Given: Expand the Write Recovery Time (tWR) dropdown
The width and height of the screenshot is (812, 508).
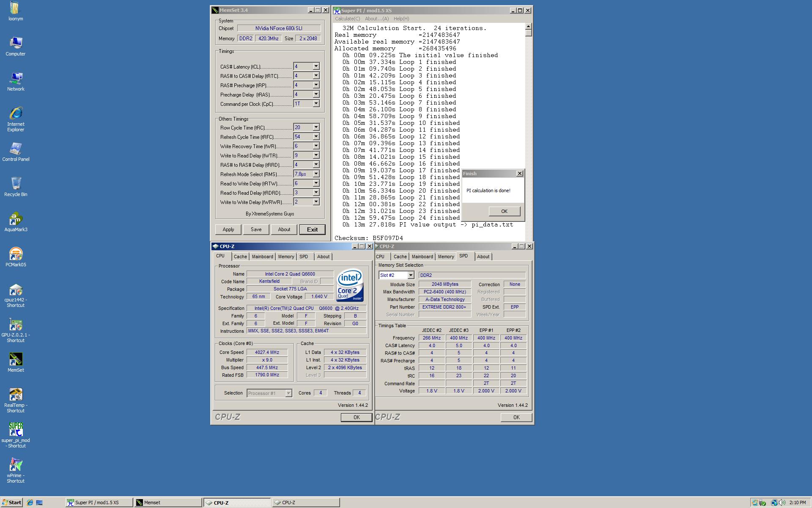Looking at the screenshot, I should (x=316, y=146).
